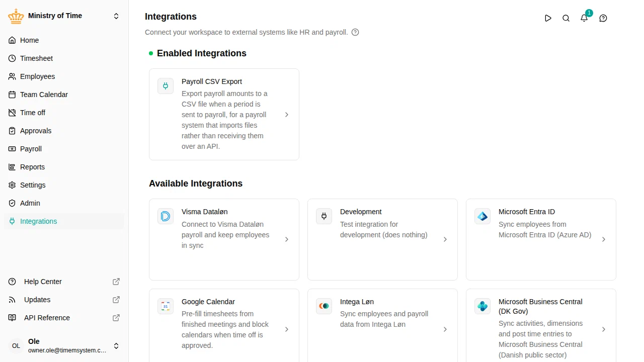Screen dimensions: 644x362
Task: Click the Google Calendar logo icon
Action: pos(166,306)
